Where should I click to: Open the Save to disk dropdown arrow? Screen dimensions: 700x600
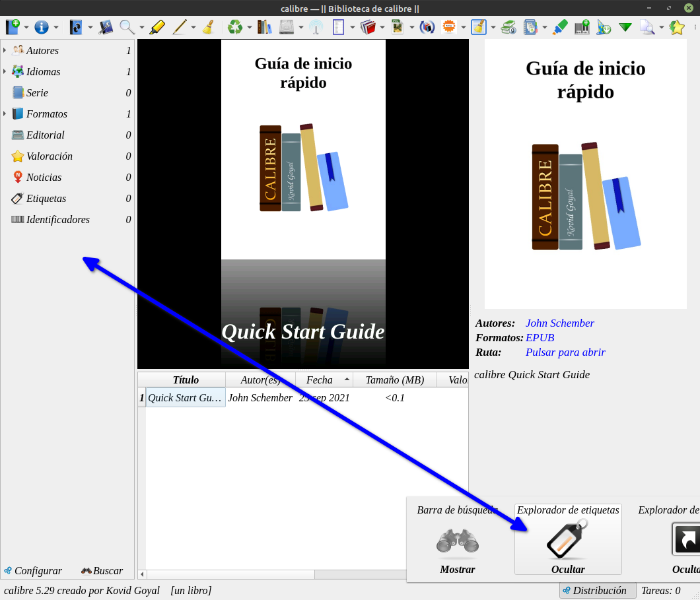[301, 28]
